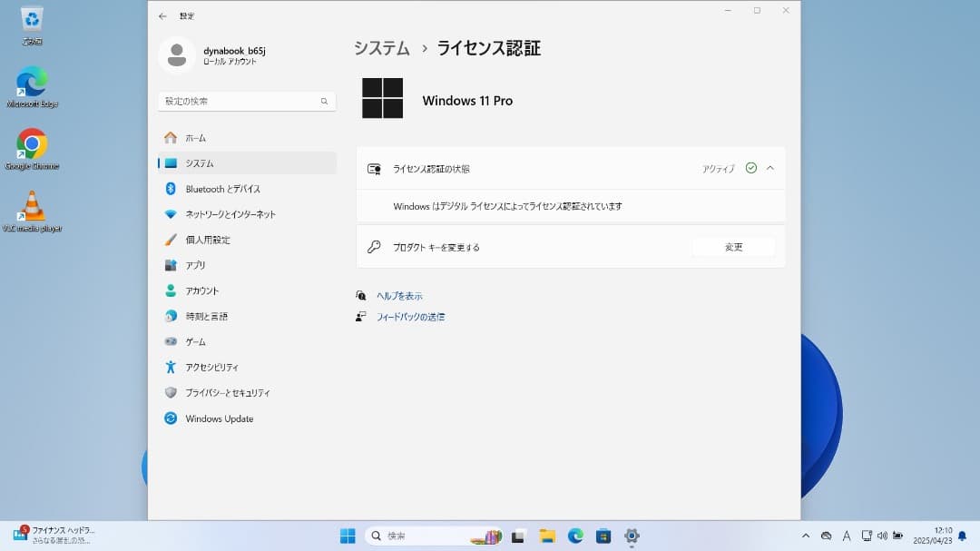Click into the 設定の検索 search field
The height and width of the screenshot is (551, 980).
pyautogui.click(x=245, y=101)
